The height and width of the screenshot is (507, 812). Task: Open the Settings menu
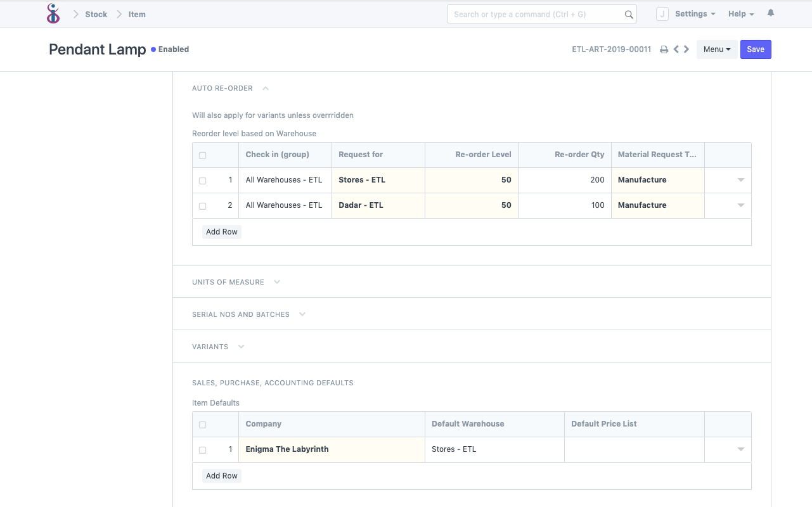695,13
